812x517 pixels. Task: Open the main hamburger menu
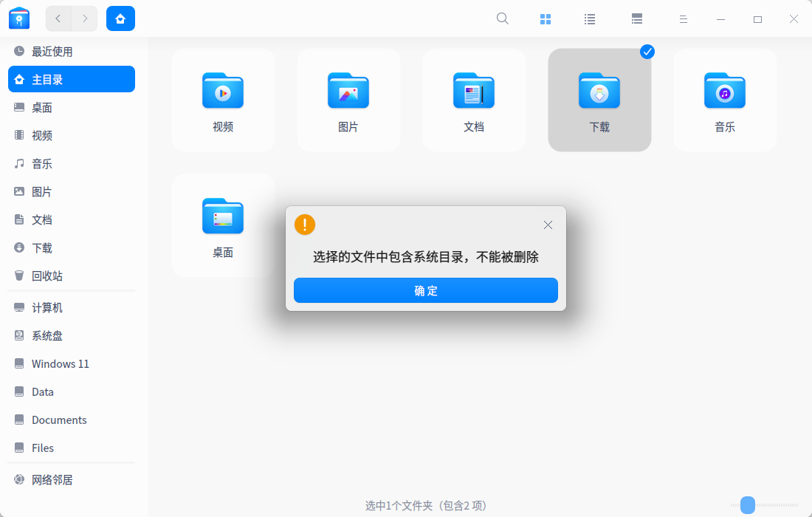click(683, 19)
